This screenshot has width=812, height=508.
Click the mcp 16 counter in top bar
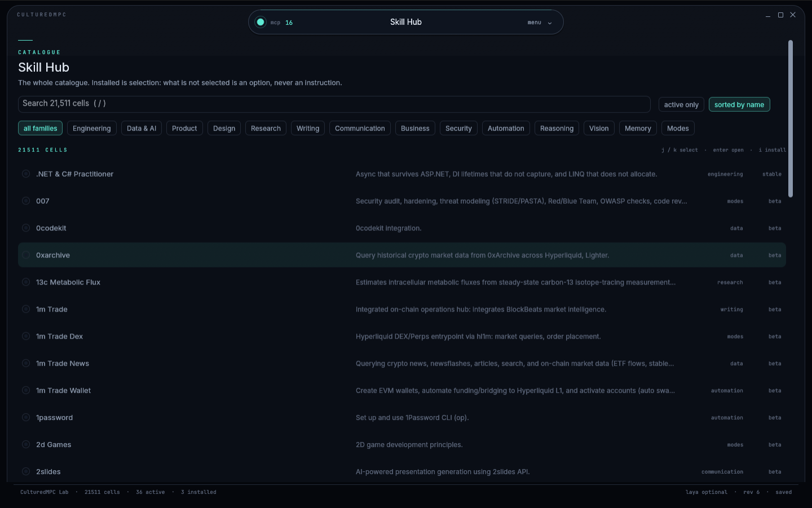(281, 23)
